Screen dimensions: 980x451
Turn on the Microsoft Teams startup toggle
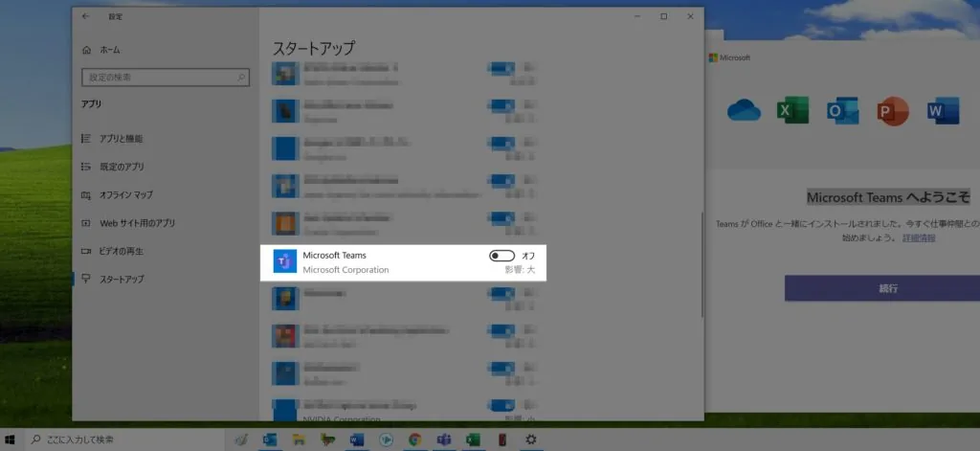(501, 256)
